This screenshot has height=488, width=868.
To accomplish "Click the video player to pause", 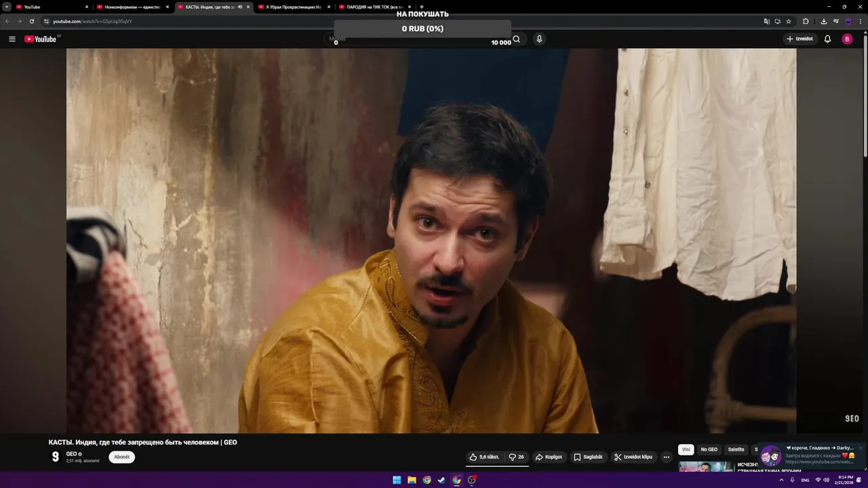I will 431,241.
